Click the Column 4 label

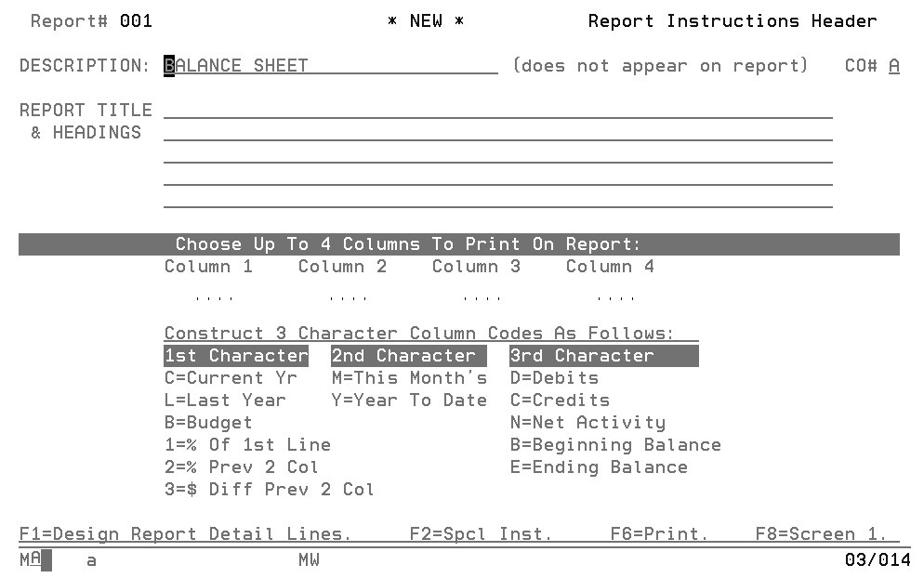[x=610, y=267]
